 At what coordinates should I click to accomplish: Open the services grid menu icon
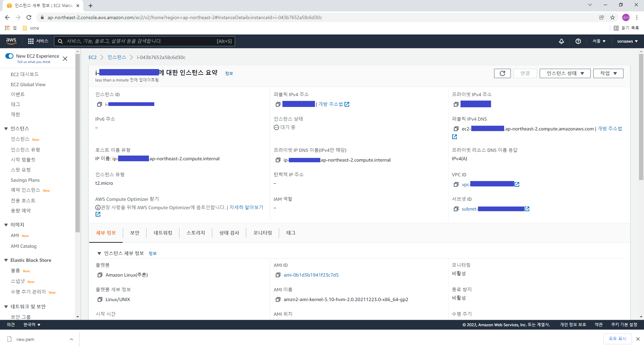click(31, 41)
